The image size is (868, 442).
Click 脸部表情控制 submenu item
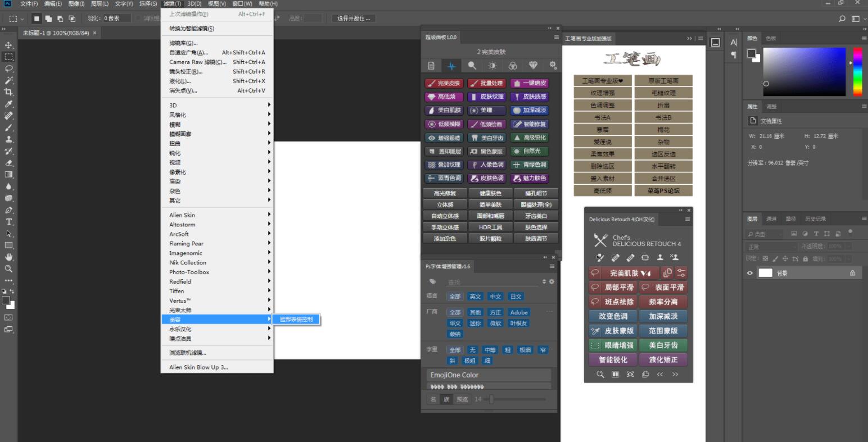[x=296, y=319]
